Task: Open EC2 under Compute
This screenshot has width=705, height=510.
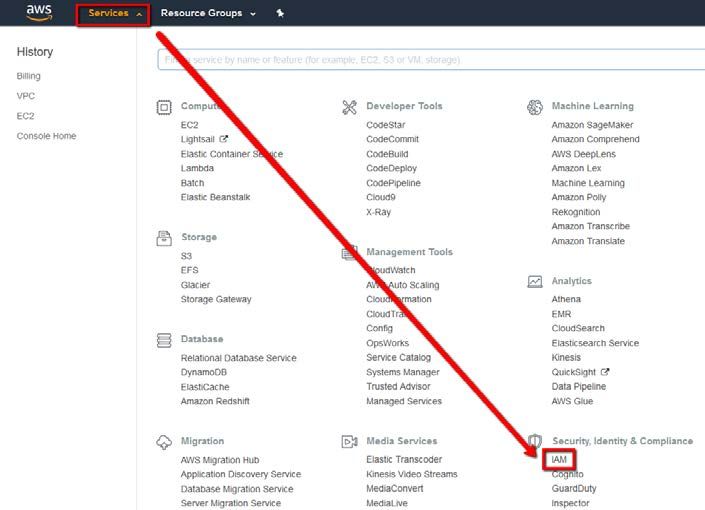Action: [x=189, y=125]
